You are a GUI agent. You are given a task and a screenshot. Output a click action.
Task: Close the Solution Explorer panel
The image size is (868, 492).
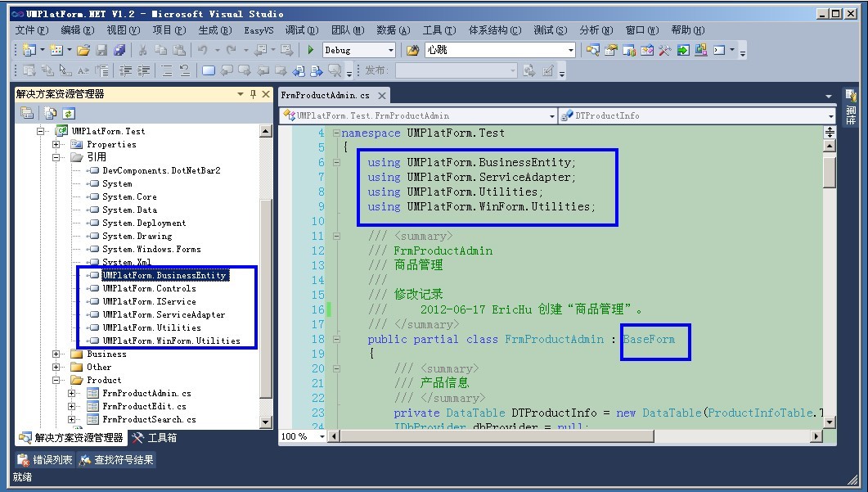tap(266, 94)
